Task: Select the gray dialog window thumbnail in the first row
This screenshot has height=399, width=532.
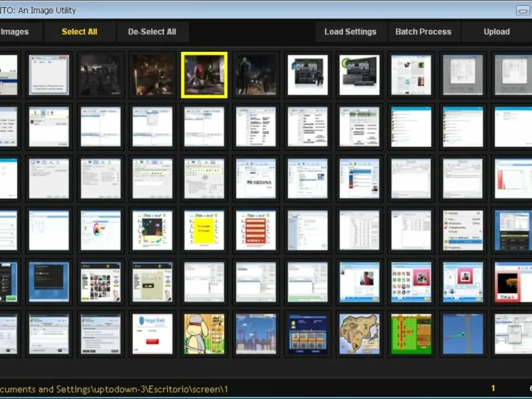Action: (x=49, y=75)
